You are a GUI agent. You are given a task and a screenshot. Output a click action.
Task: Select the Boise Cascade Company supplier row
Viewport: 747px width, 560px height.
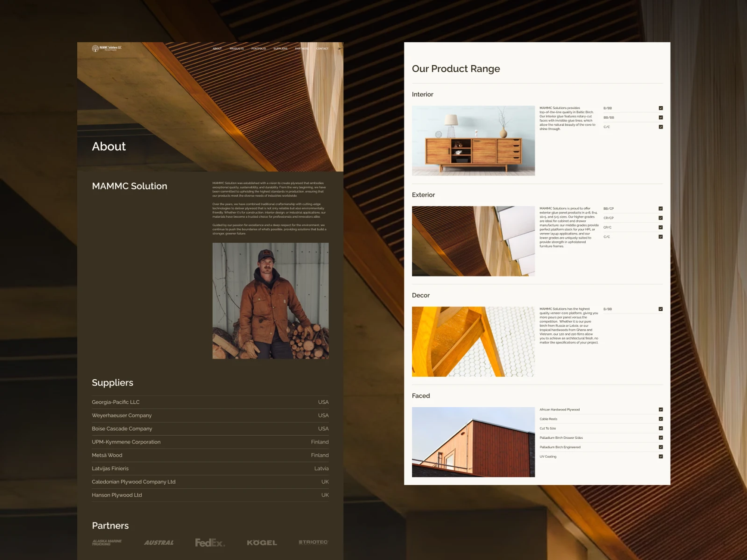coord(210,429)
